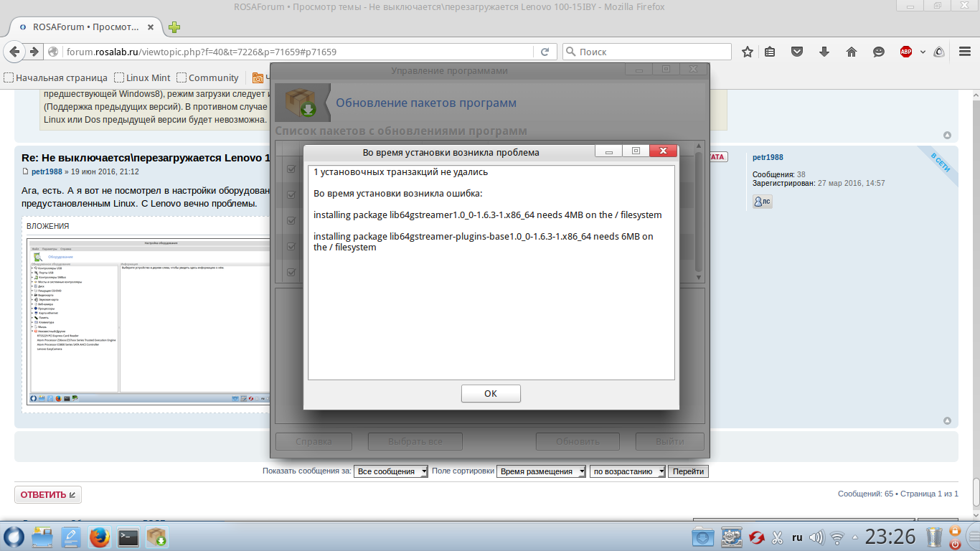Screen dimensions: 980x551
Task: Toggle the last visible package list checkbox
Action: click(291, 272)
